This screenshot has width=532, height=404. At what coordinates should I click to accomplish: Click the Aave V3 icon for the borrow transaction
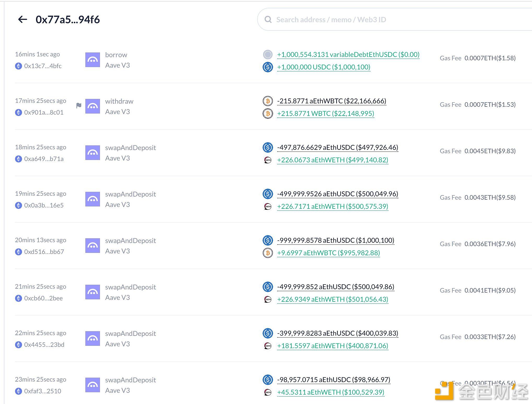click(92, 60)
